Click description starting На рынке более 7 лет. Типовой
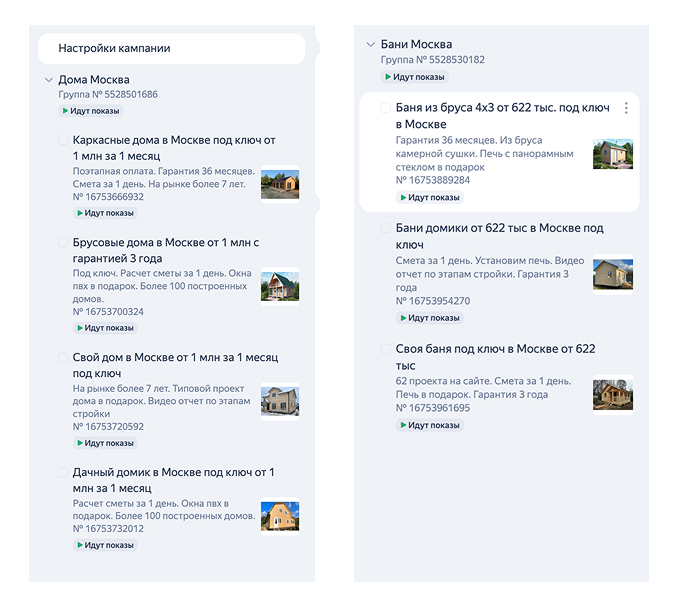Viewport: 678px width, 607px height. (x=162, y=401)
